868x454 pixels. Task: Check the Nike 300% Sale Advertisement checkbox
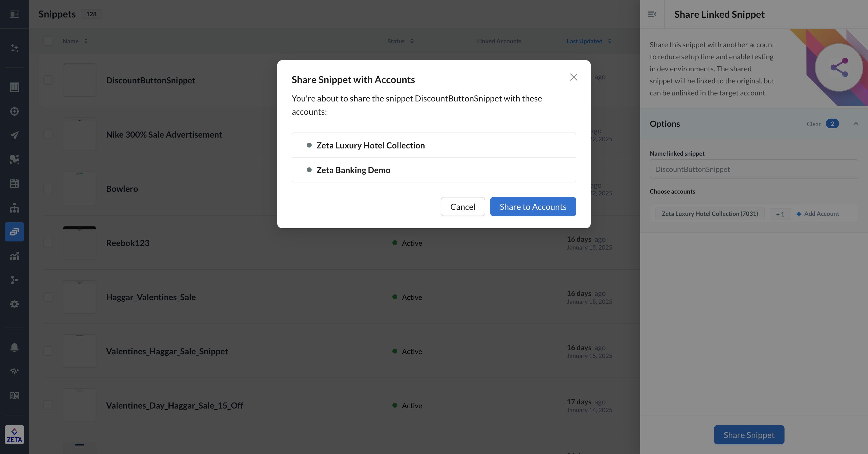[48, 134]
